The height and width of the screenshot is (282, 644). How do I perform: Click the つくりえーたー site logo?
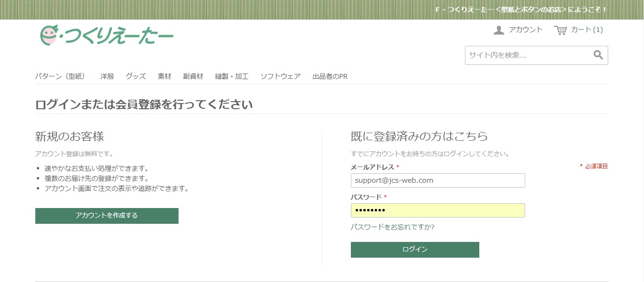click(106, 35)
